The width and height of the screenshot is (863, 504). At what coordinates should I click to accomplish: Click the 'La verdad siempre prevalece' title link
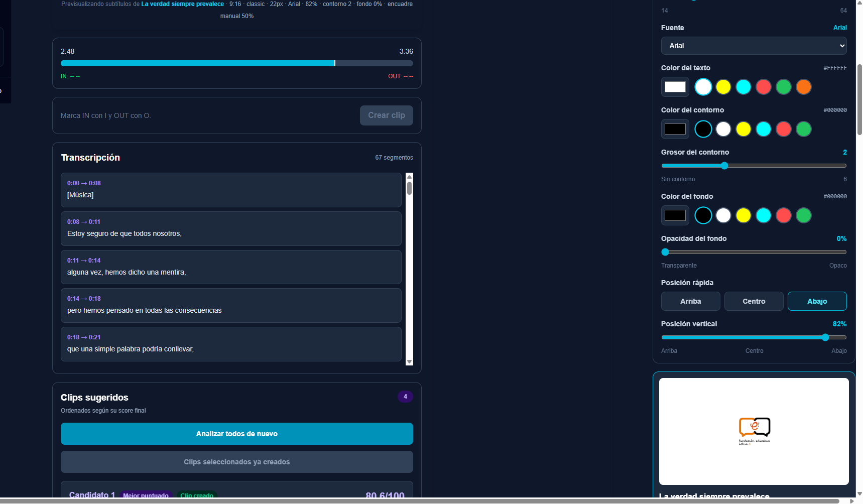coord(183,4)
